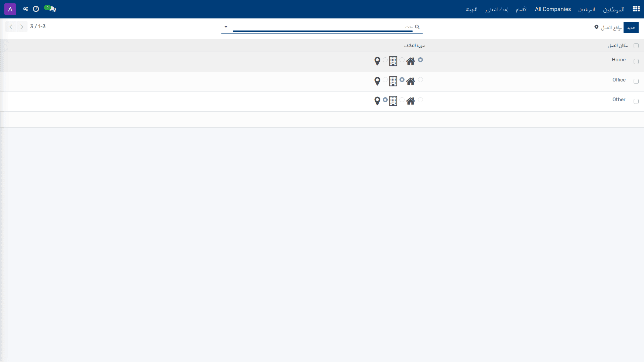Click into the search input field

pyautogui.click(x=323, y=27)
